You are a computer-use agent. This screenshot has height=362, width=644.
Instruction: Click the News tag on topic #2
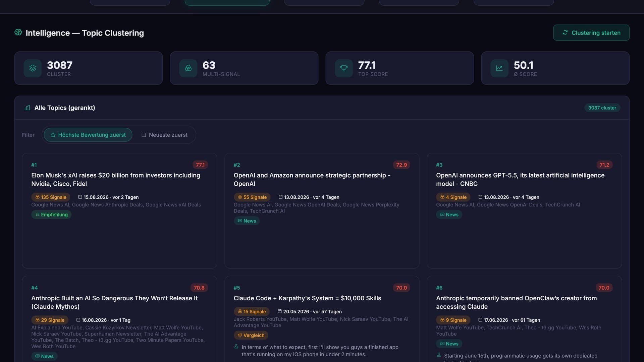coord(247,221)
